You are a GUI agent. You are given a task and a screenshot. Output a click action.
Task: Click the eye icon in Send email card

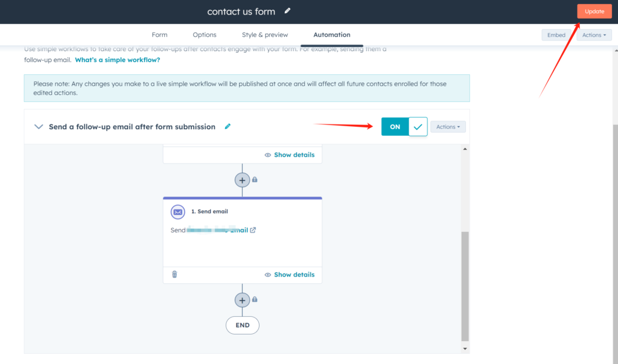(268, 275)
